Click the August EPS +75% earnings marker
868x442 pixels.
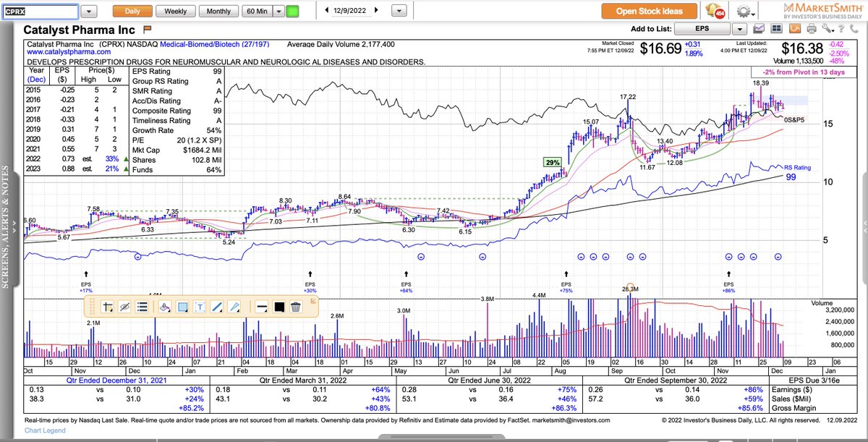click(566, 281)
